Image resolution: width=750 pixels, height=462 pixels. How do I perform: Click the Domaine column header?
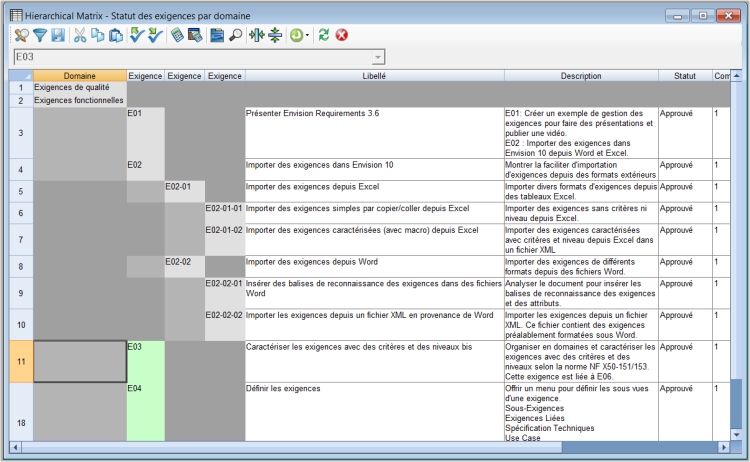(x=80, y=76)
